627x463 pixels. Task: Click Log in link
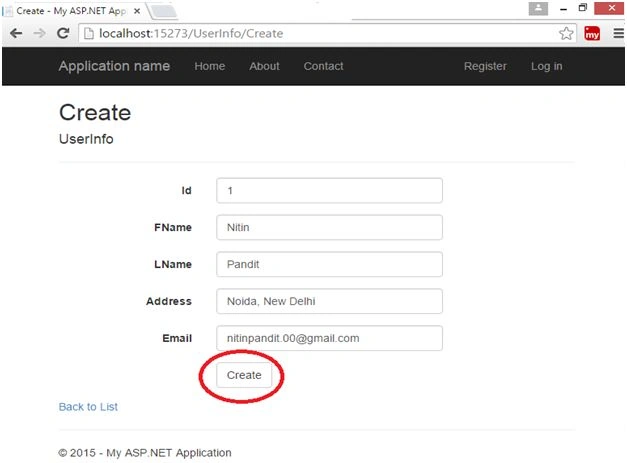547,66
